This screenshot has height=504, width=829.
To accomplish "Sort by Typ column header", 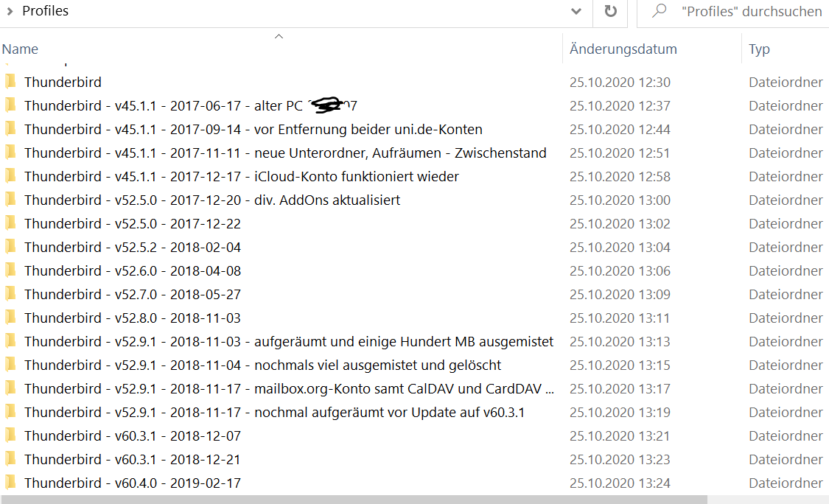I will click(759, 49).
